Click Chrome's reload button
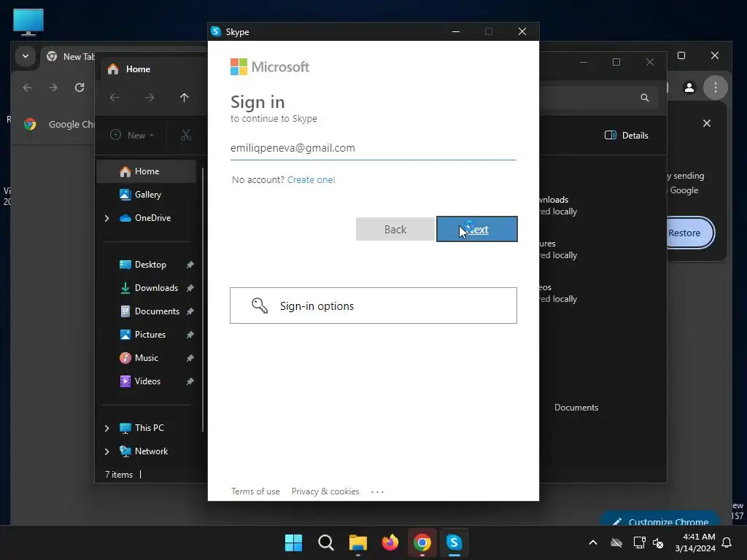This screenshot has width=747, height=560. click(x=80, y=87)
